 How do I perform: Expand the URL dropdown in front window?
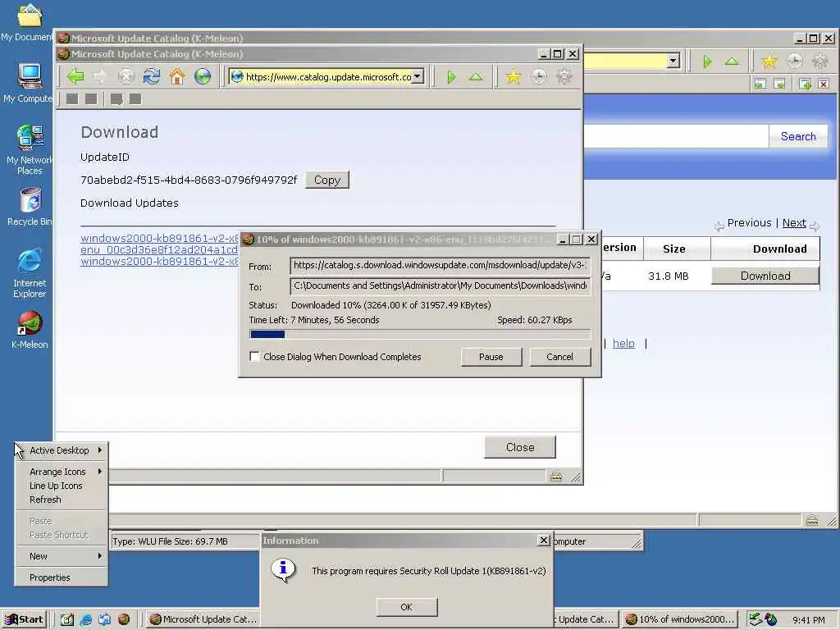coord(418,76)
